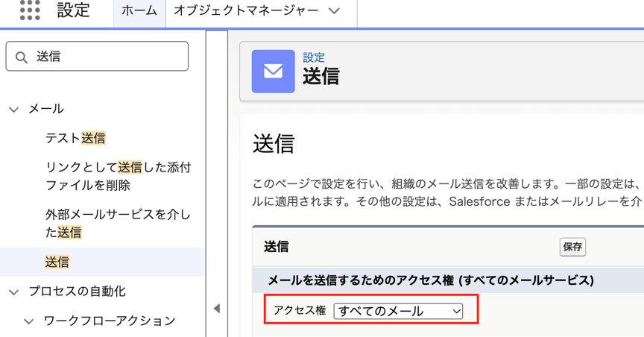Collapse the ワークフローアクション section
This screenshot has width=644, height=337.
click(29, 321)
